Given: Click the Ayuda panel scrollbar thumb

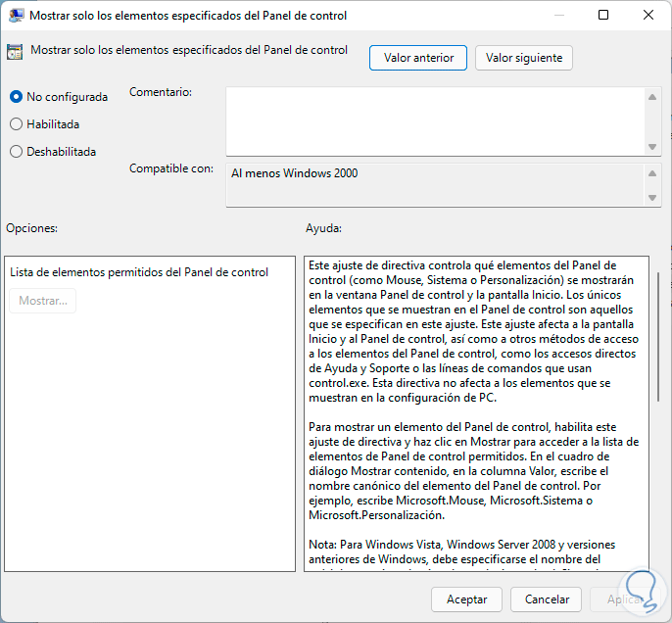Looking at the screenshot, I should 658,337.
